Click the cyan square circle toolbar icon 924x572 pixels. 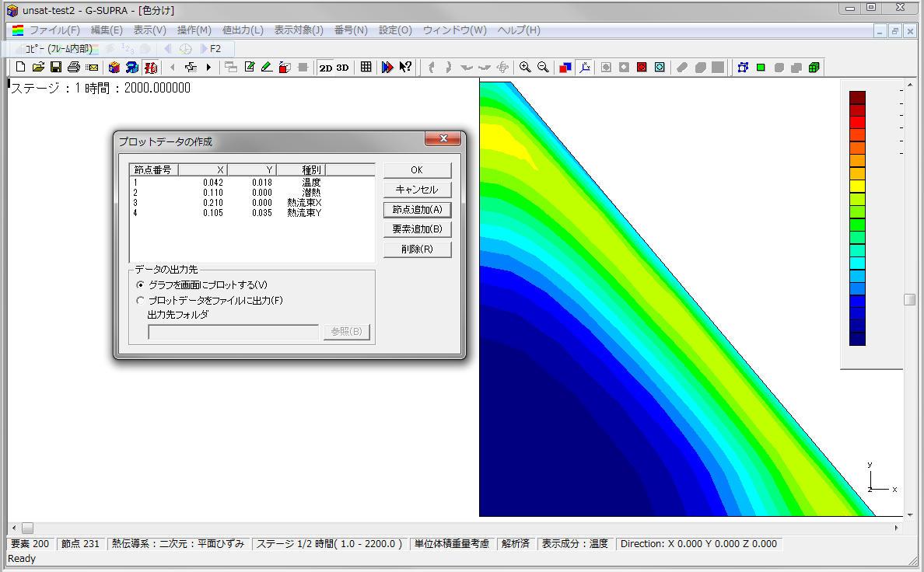(x=660, y=67)
